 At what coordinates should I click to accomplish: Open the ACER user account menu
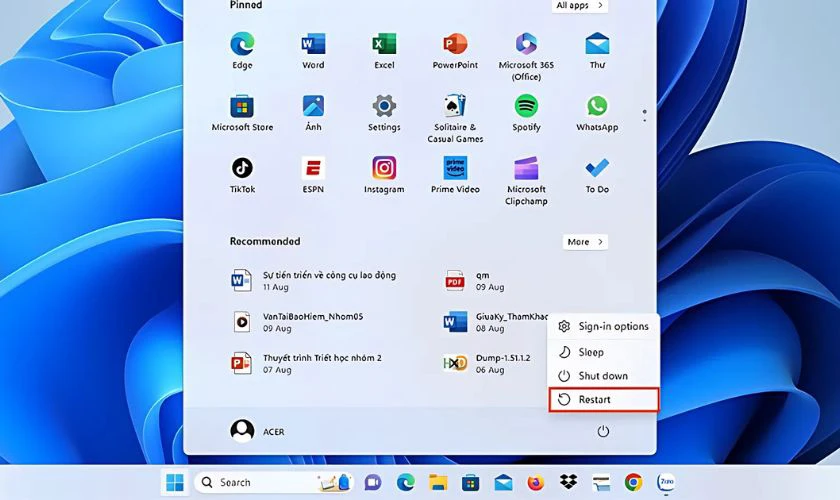click(x=258, y=431)
